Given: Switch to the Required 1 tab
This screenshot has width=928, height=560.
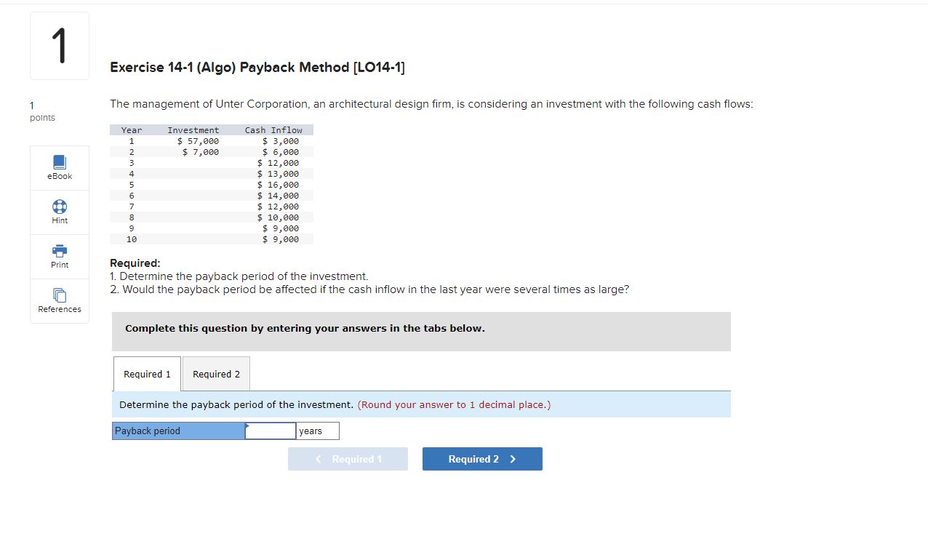Looking at the screenshot, I should click(x=147, y=374).
